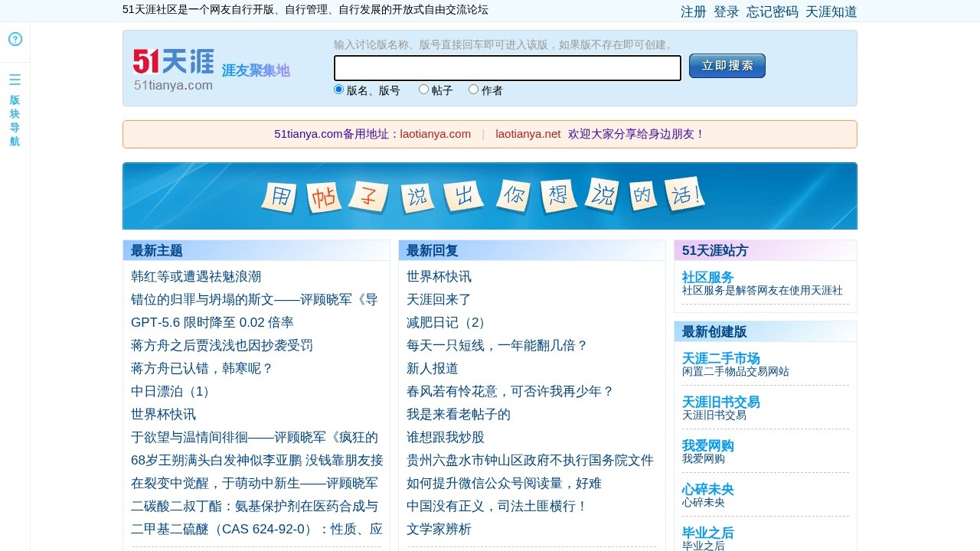Open reply thread 中国没有正义，司法土匪横行！
The height and width of the screenshot is (551, 980).
(x=497, y=506)
